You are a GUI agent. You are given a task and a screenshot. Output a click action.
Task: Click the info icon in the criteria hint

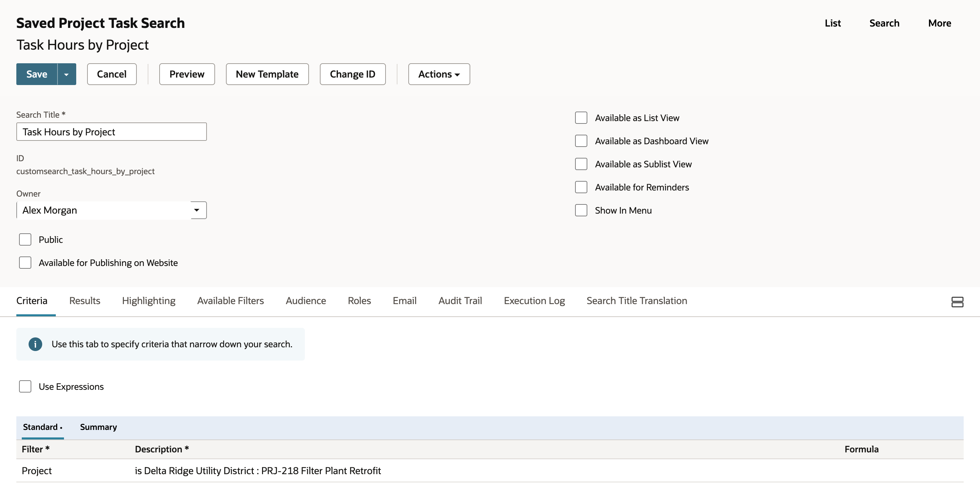pos(35,344)
